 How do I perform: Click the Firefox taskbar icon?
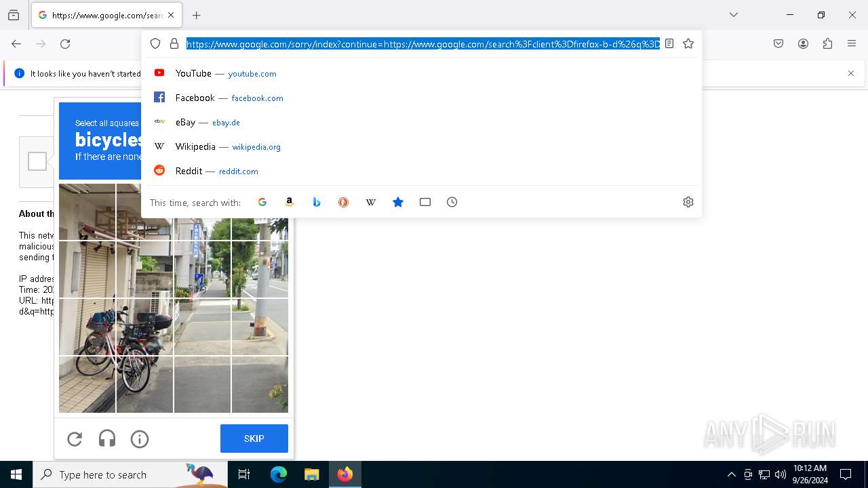click(345, 474)
